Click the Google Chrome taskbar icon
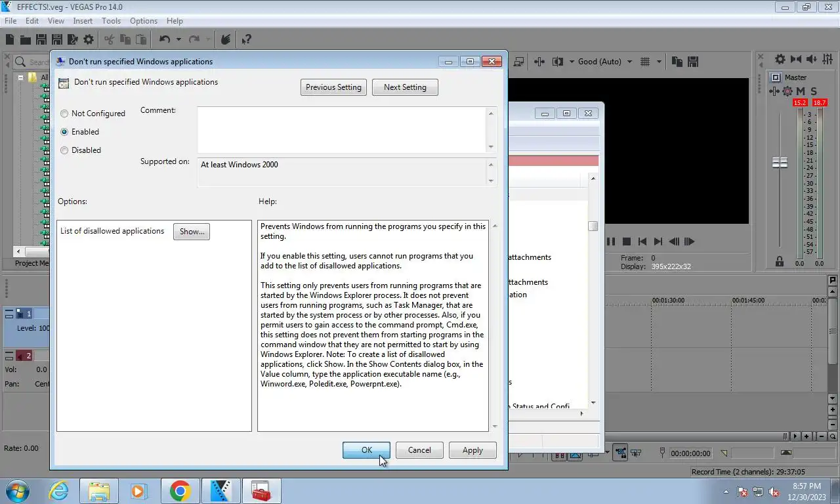 [x=180, y=491]
